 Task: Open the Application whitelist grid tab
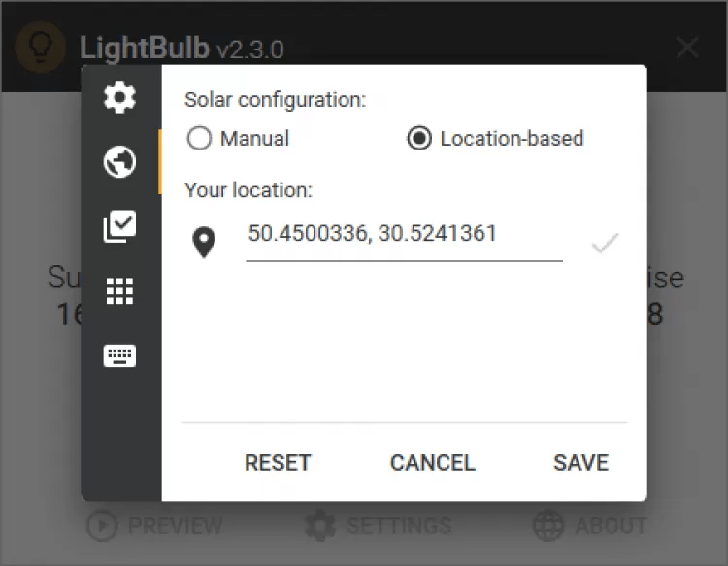(120, 291)
